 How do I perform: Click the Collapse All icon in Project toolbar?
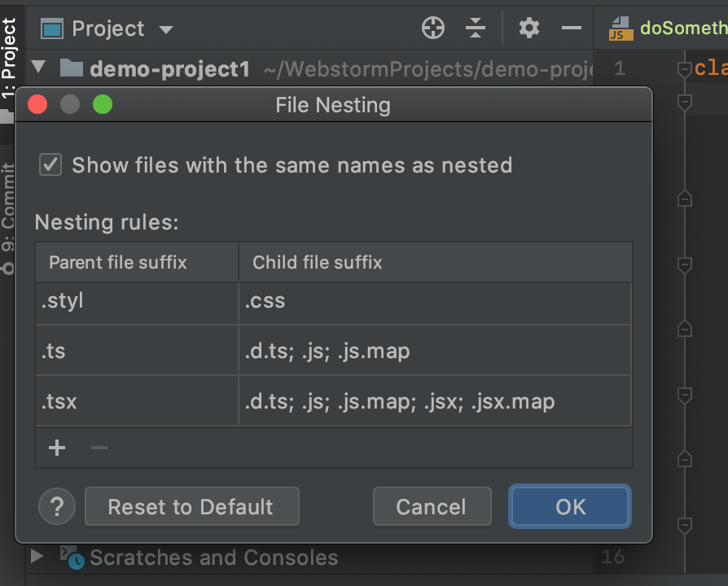[476, 28]
